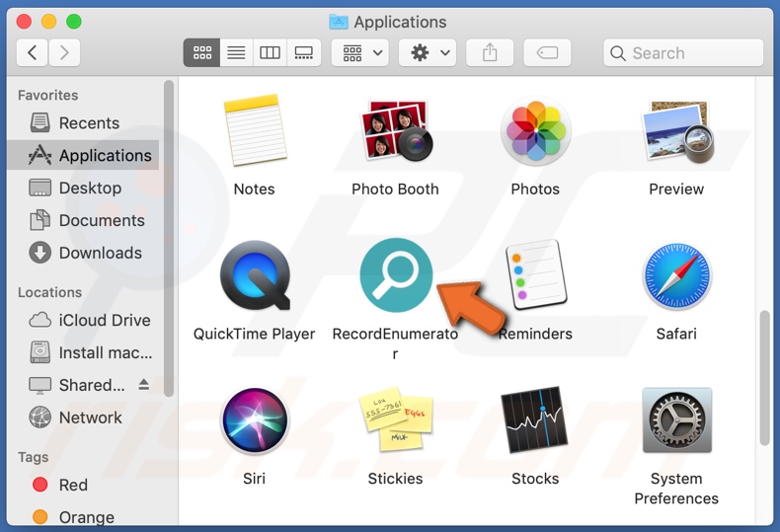
Task: Focus the Search field
Action: click(683, 52)
